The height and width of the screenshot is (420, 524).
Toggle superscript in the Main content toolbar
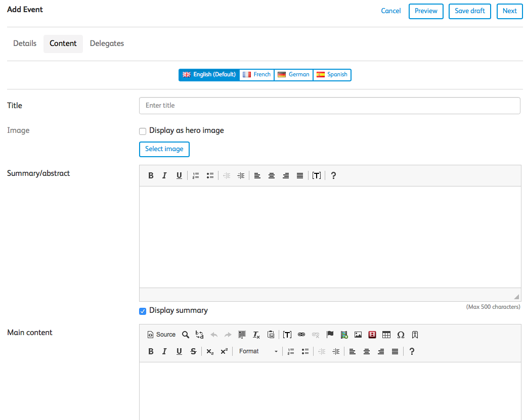point(224,351)
